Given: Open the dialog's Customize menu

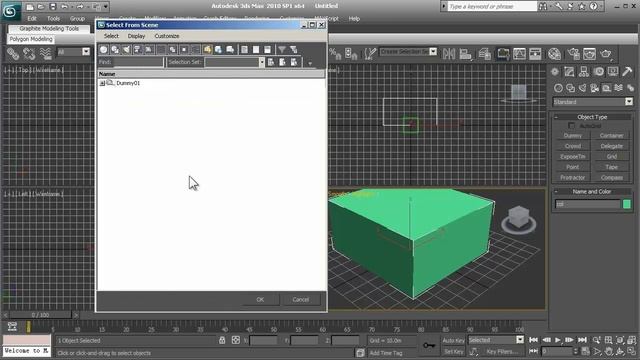Looking at the screenshot, I should click(167, 36).
